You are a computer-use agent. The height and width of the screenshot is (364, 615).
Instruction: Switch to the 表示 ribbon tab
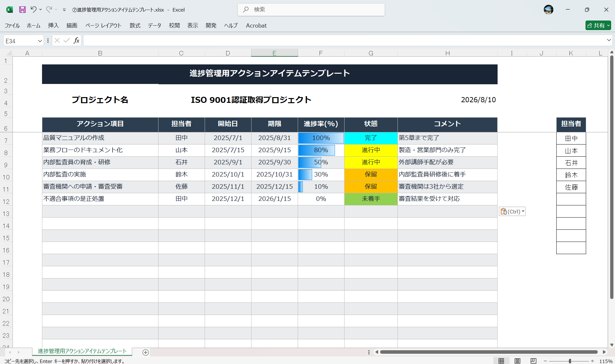click(193, 26)
